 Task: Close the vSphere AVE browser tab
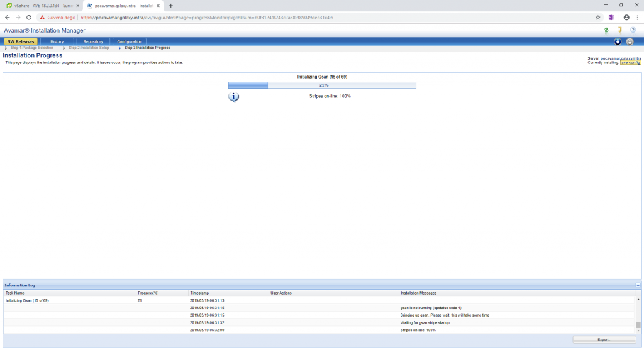coord(77,6)
